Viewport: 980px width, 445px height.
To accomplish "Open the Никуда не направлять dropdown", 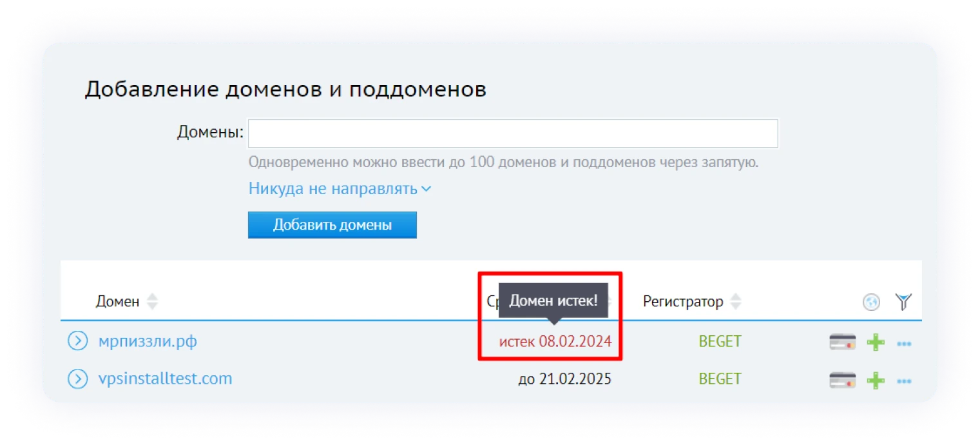I will point(340,188).
